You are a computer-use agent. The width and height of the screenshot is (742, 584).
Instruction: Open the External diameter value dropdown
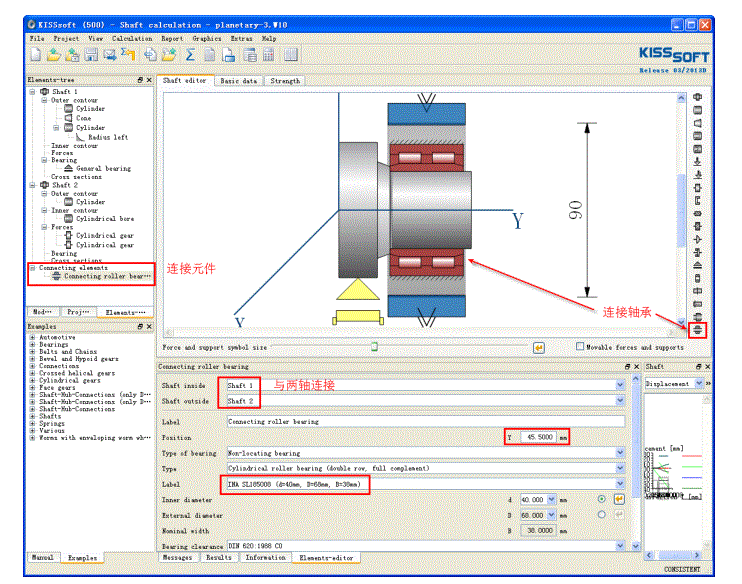551,515
